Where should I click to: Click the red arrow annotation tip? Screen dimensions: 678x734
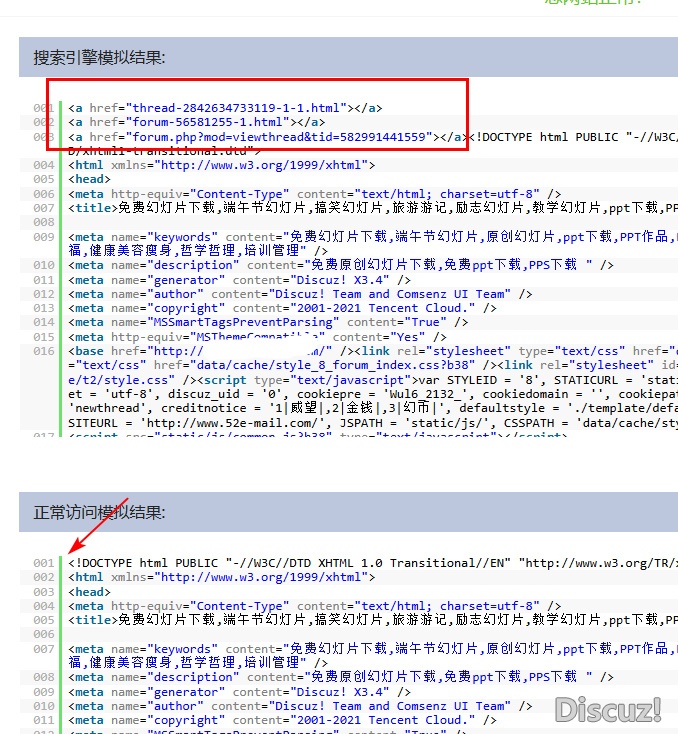pyautogui.click(x=71, y=551)
